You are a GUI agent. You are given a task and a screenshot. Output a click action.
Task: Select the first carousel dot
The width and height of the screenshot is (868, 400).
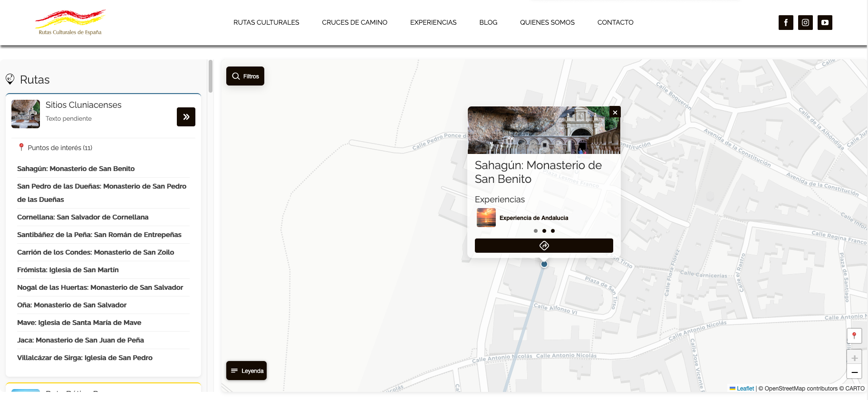click(x=536, y=231)
